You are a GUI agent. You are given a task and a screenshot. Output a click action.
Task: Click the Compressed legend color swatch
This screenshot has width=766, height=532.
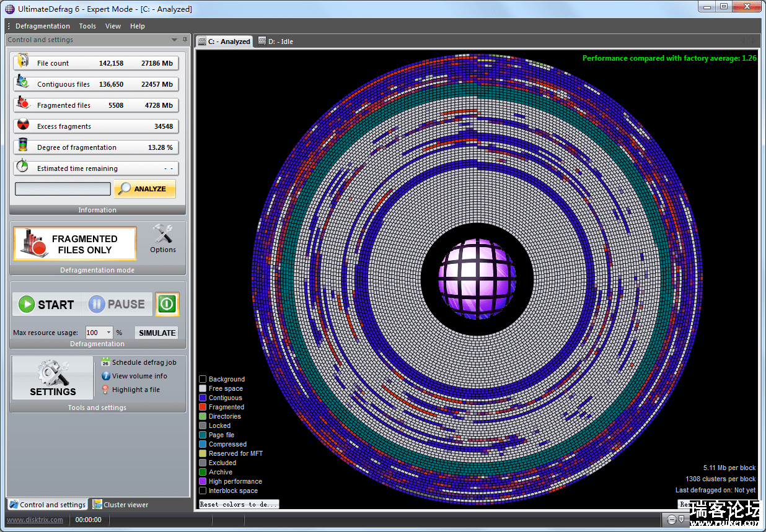point(203,444)
